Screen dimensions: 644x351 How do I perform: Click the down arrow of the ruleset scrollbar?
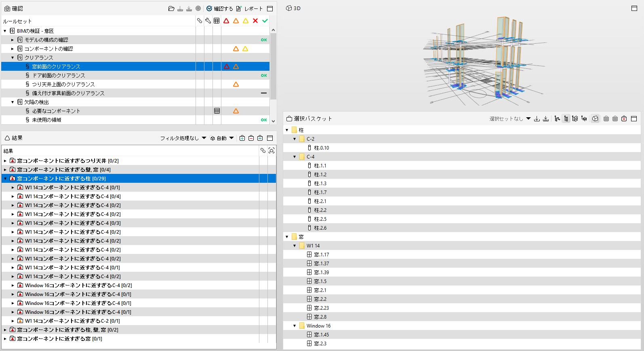point(273,121)
